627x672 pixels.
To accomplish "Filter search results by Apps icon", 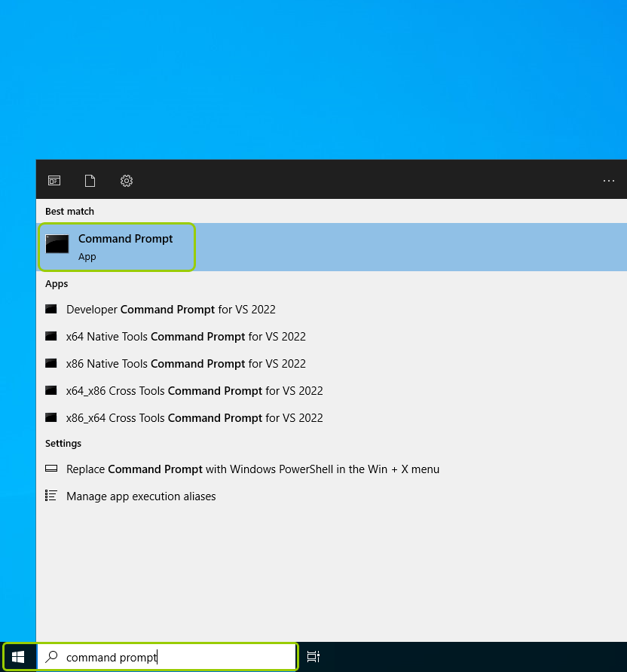I will (x=54, y=181).
